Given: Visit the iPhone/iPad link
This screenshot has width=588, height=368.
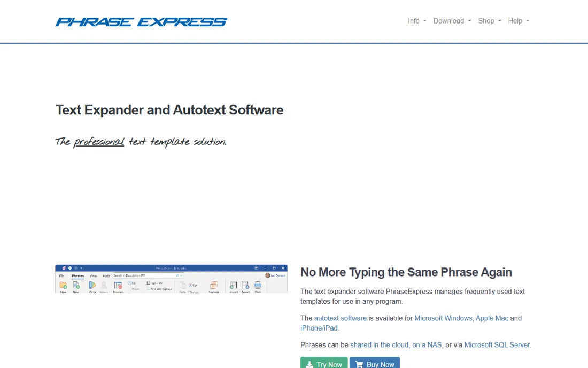Looking at the screenshot, I should point(319,328).
